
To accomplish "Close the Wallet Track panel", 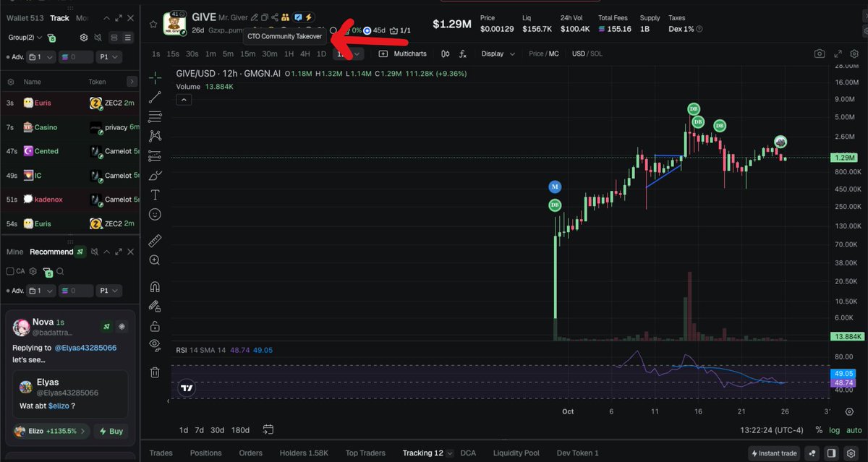I will [x=130, y=18].
